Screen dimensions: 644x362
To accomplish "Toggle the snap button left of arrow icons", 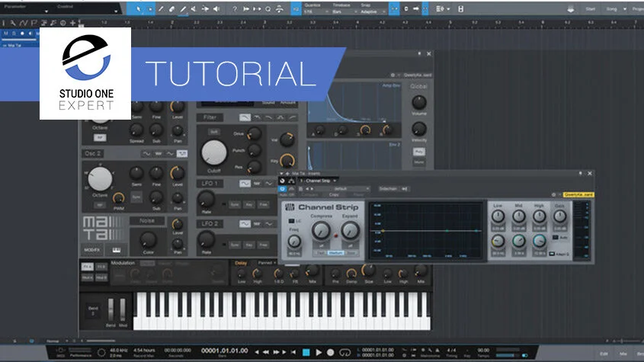I will click(394, 9).
